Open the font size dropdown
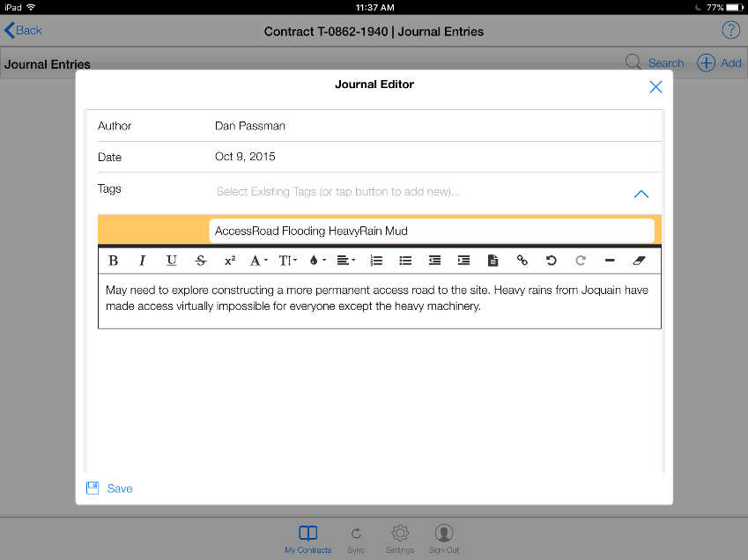Screen dimensions: 748x560 click(288, 261)
